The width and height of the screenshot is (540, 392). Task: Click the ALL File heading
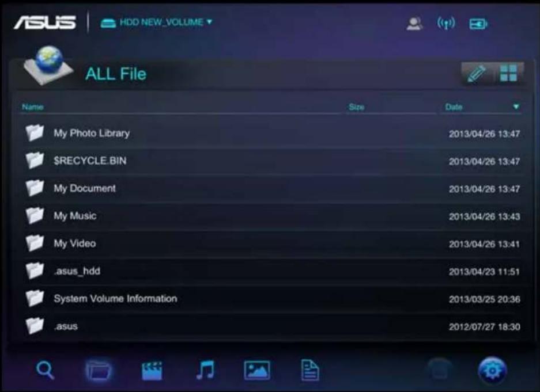click(116, 74)
